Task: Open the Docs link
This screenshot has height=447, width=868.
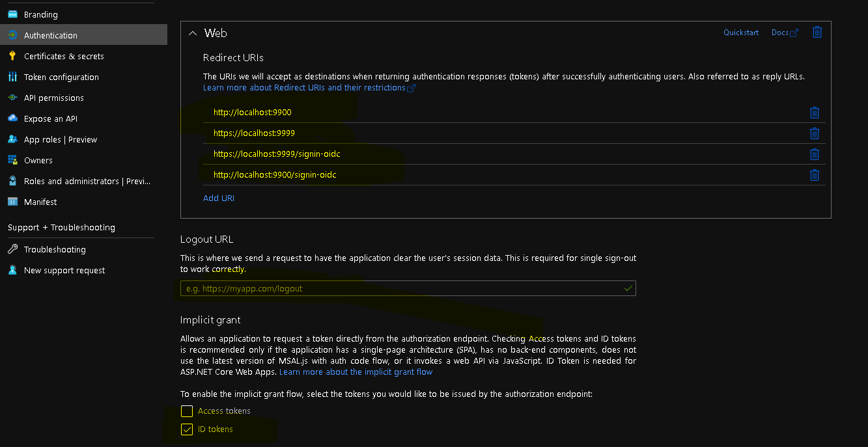Action: (779, 33)
